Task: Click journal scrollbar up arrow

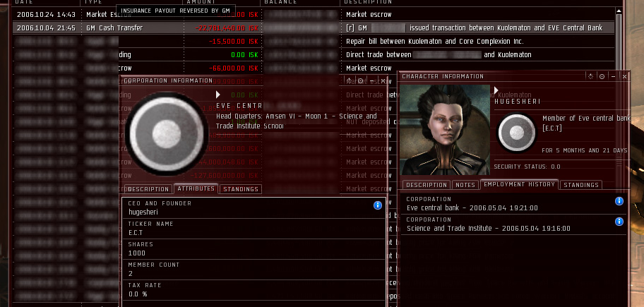Action: tap(619, 11)
